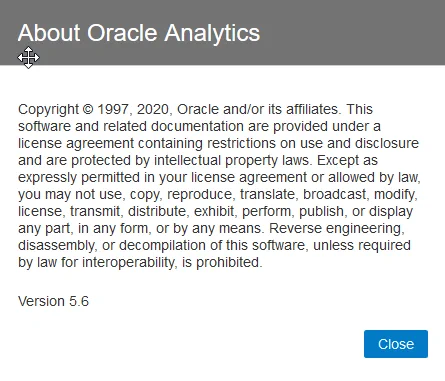Click the word documentation in the notice

coord(197,126)
